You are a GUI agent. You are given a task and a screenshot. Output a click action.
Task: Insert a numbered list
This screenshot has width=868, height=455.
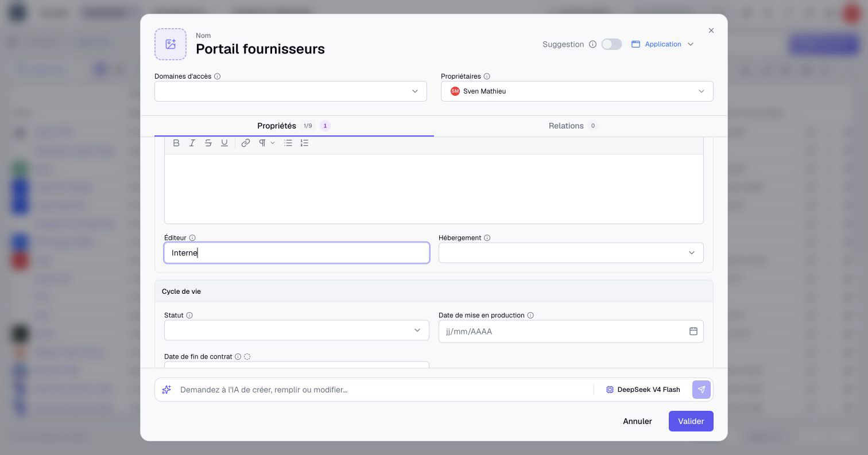tap(304, 143)
